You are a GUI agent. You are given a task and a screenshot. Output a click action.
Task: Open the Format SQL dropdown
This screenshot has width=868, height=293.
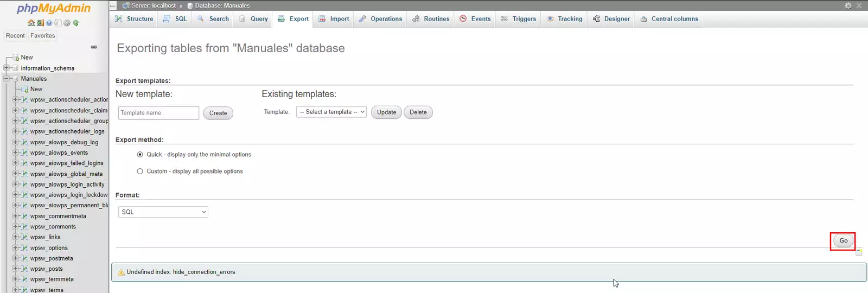[163, 212]
